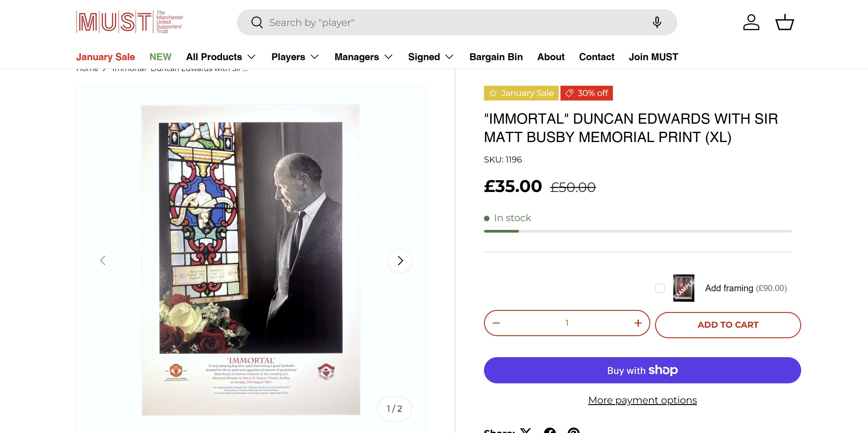
Task: Click the More payment options link
Action: point(642,400)
